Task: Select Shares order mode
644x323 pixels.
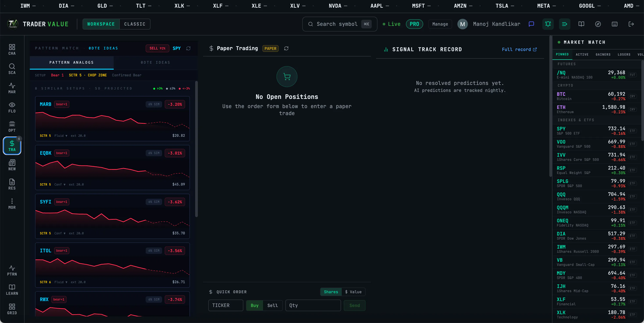Action: coord(331,291)
